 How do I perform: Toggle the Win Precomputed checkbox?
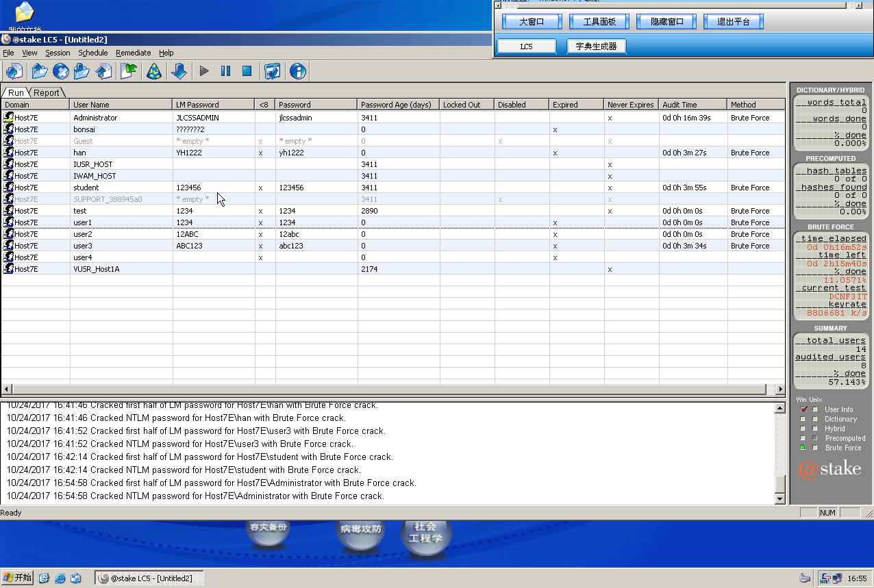pos(803,438)
